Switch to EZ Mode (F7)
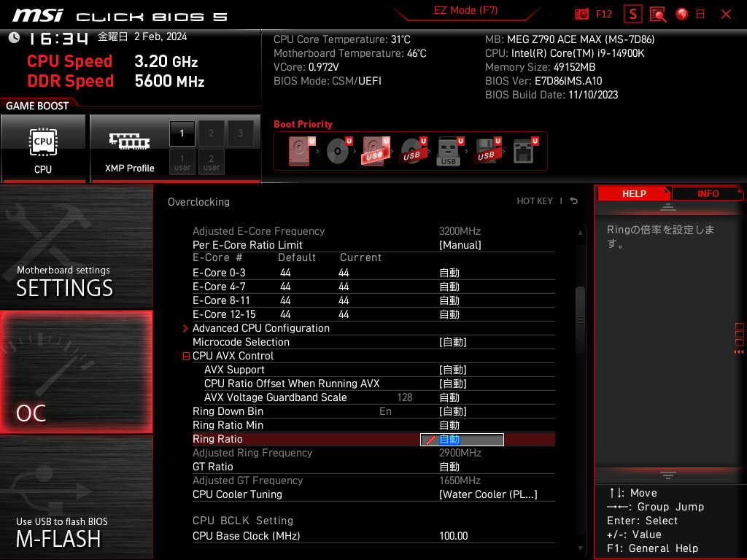The height and width of the screenshot is (560, 747). (x=466, y=10)
